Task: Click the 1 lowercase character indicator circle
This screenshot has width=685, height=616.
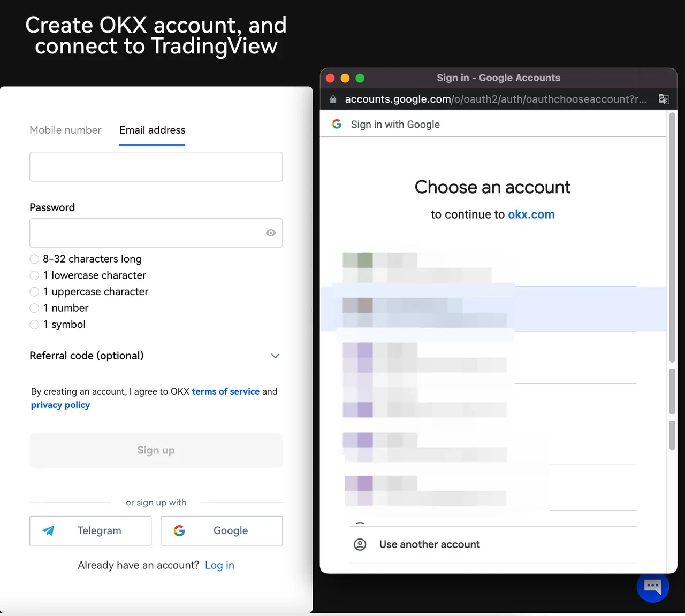Action: coord(34,275)
